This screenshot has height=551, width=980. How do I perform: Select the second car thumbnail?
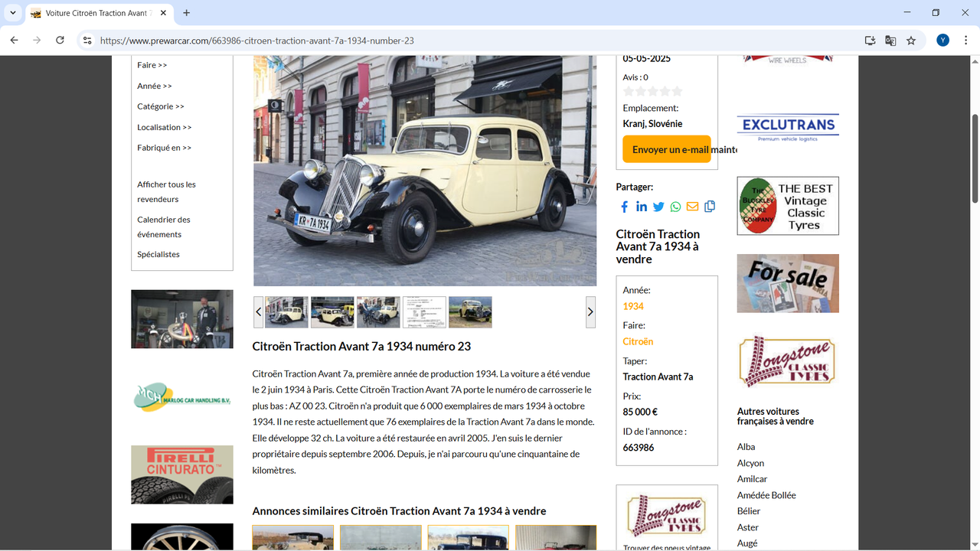click(x=332, y=312)
